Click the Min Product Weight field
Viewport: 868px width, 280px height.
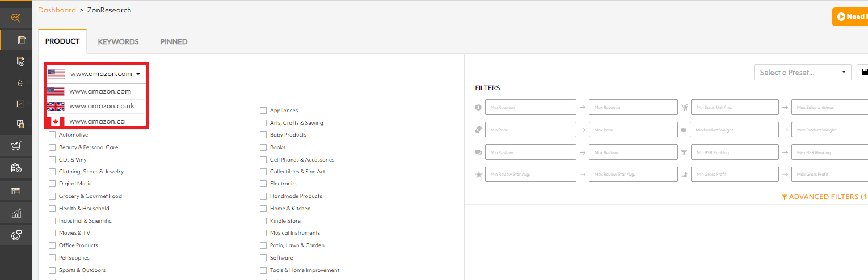[735, 130]
